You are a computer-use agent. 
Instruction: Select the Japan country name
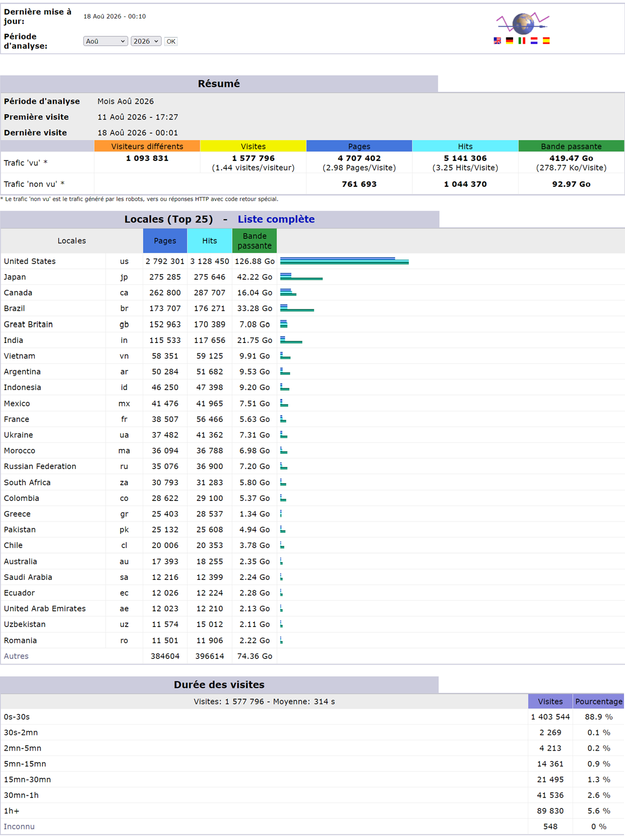(x=15, y=277)
